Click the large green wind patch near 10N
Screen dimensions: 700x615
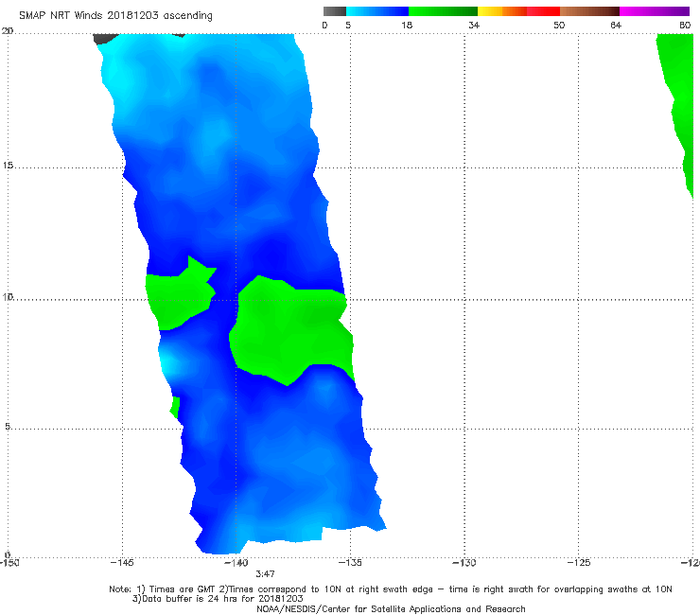291,330
